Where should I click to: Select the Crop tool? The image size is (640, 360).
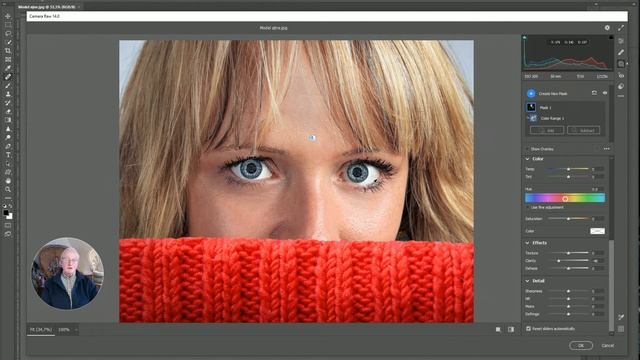(8, 51)
